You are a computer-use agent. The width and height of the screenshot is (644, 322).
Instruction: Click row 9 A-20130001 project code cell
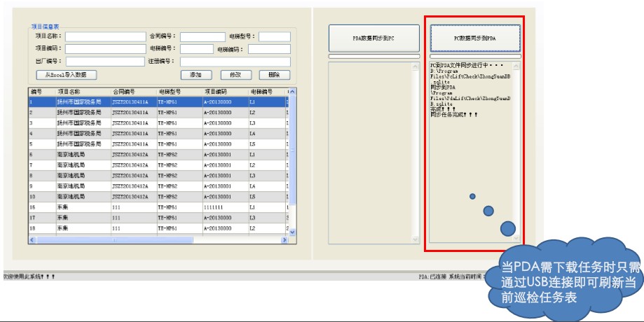[x=226, y=186]
